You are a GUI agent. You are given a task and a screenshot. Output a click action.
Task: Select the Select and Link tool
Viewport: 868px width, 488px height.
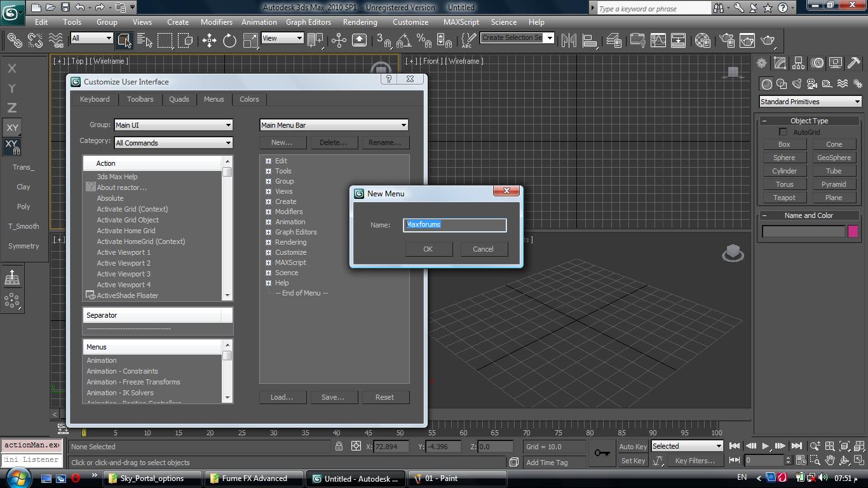point(14,40)
